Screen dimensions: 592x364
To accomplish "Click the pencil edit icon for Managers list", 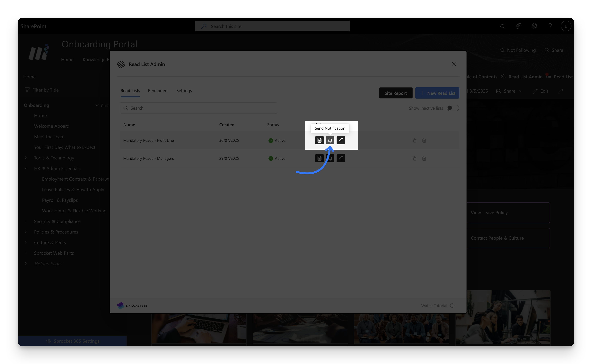I will 341,158.
